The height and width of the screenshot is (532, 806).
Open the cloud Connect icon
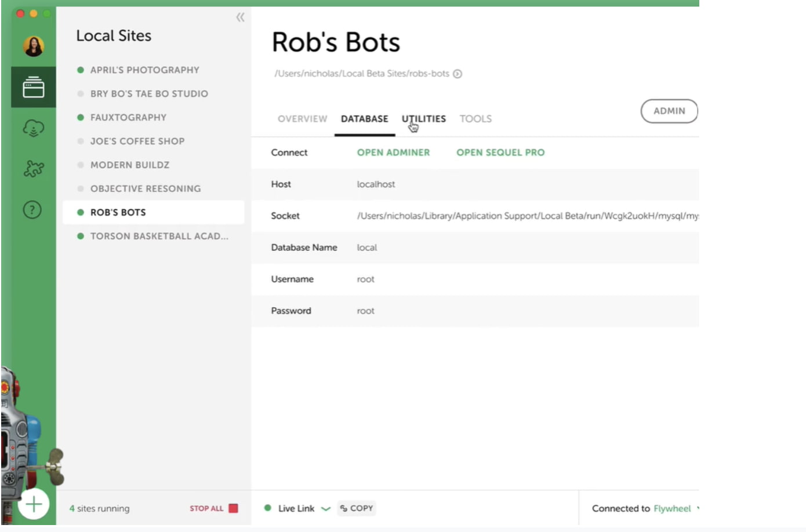pos(34,128)
